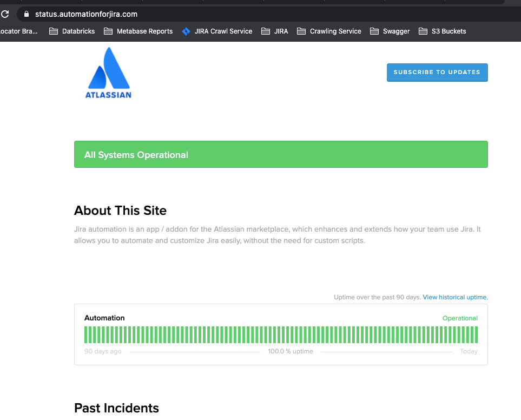Screen dimensions: 521x420
Task: Open the S3 Buckets bookmark folder
Action: (x=442, y=31)
